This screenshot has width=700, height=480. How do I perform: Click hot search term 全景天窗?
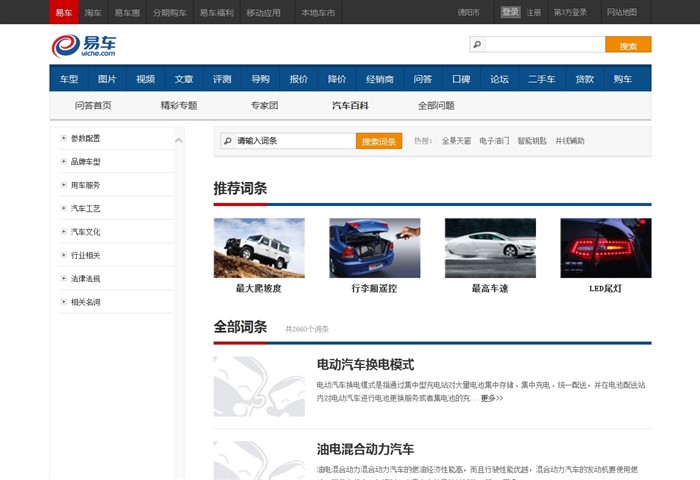pyautogui.click(x=456, y=141)
